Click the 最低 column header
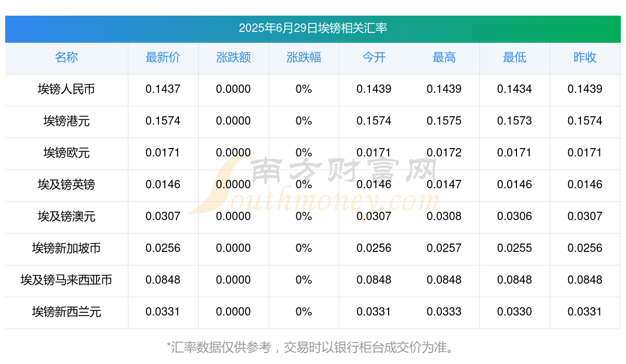This screenshot has height=364, width=626. point(514,57)
